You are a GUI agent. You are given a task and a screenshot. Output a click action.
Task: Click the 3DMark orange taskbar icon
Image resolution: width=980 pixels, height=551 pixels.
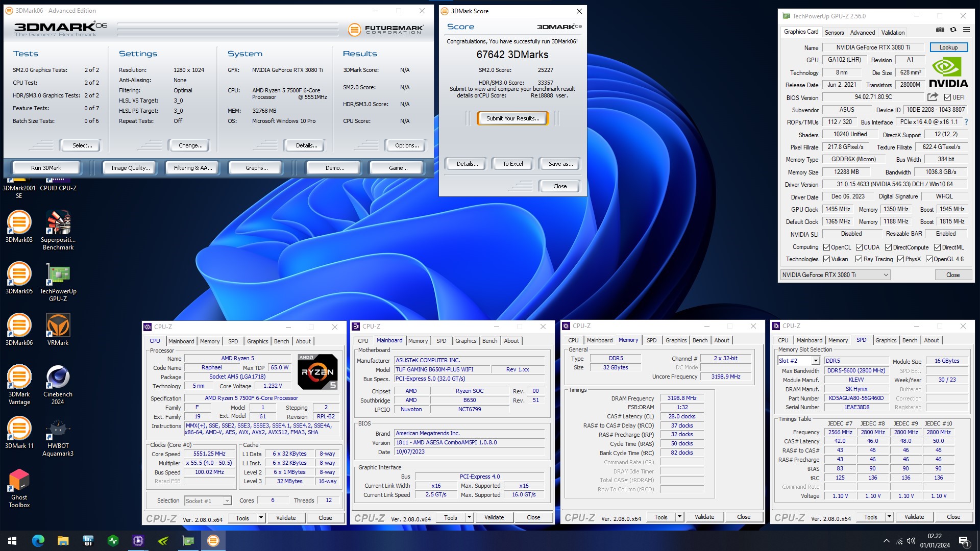click(x=213, y=541)
